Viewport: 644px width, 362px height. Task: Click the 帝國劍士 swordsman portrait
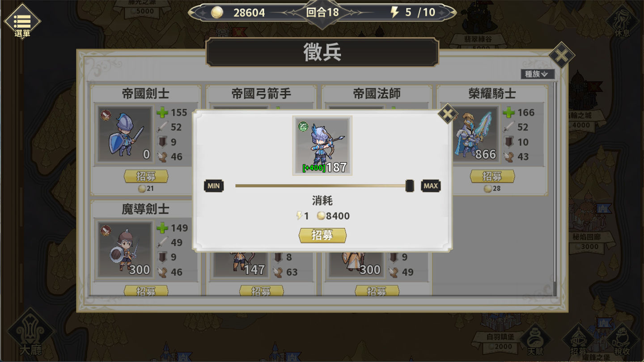pyautogui.click(x=125, y=134)
